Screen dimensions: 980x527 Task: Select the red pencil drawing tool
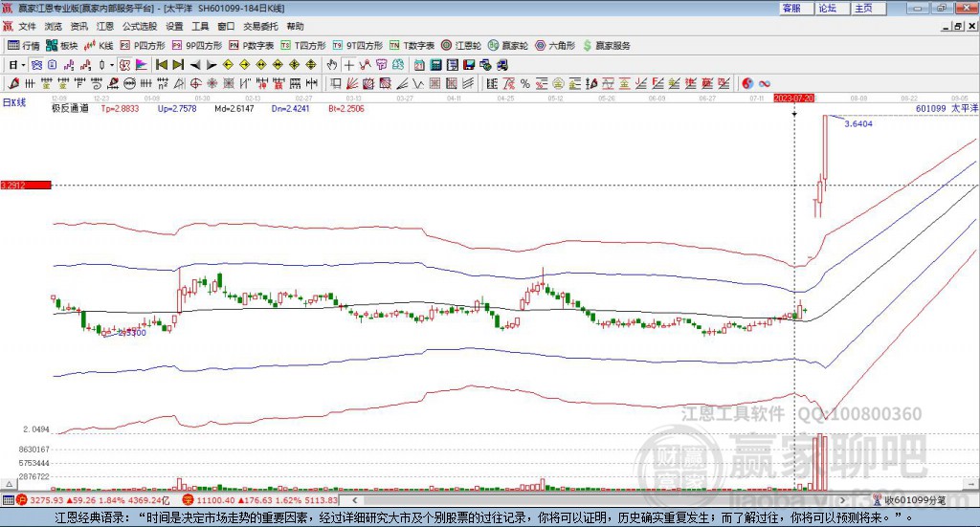(13, 83)
